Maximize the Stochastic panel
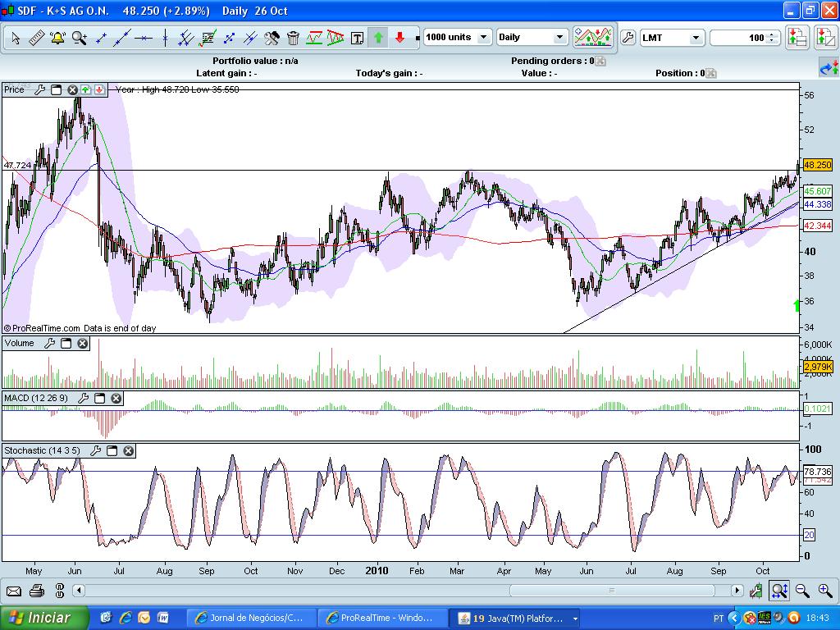The image size is (840, 630). click(x=112, y=451)
